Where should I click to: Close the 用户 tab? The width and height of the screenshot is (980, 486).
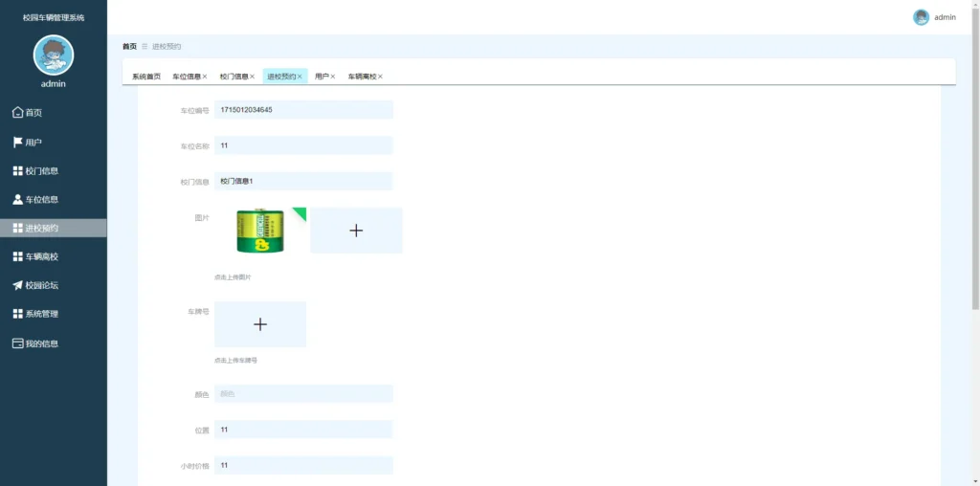[333, 77]
